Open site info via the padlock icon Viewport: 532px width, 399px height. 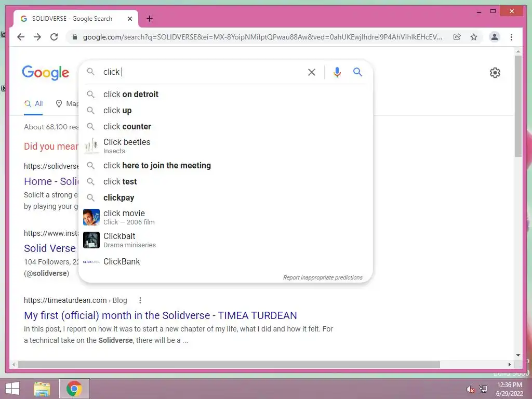click(75, 37)
